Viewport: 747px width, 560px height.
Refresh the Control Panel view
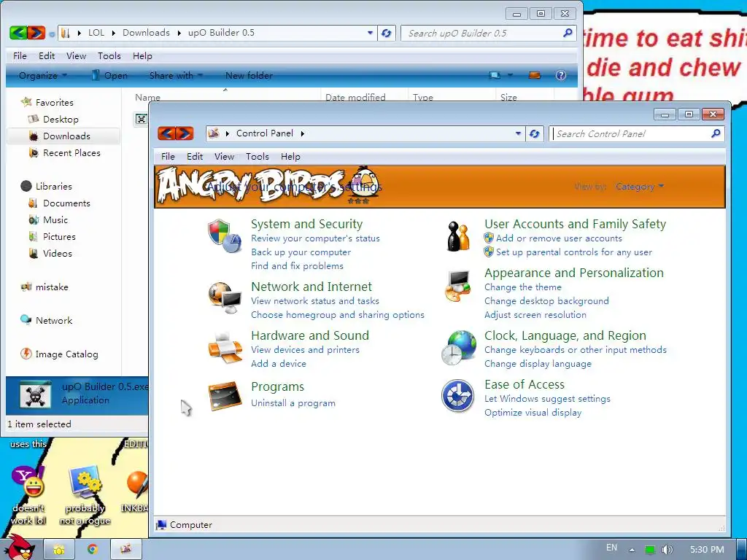[x=535, y=134]
